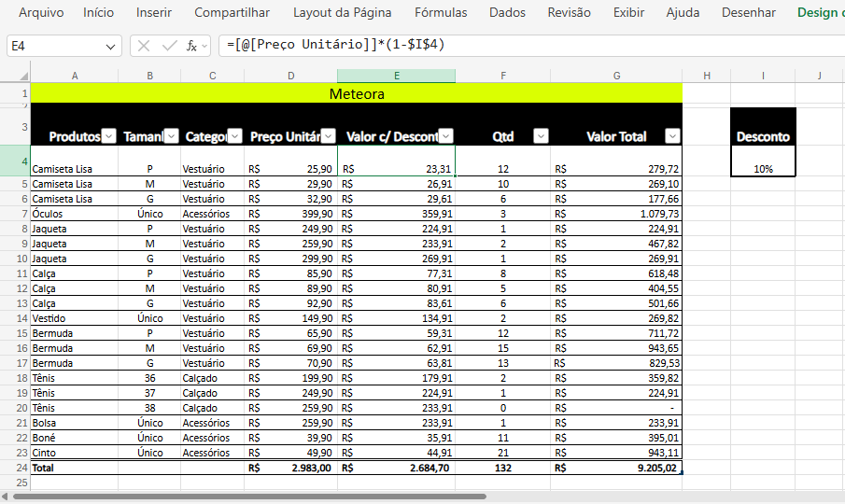Select the total 2.684,70 cell
The width and height of the screenshot is (845, 504).
(x=396, y=468)
